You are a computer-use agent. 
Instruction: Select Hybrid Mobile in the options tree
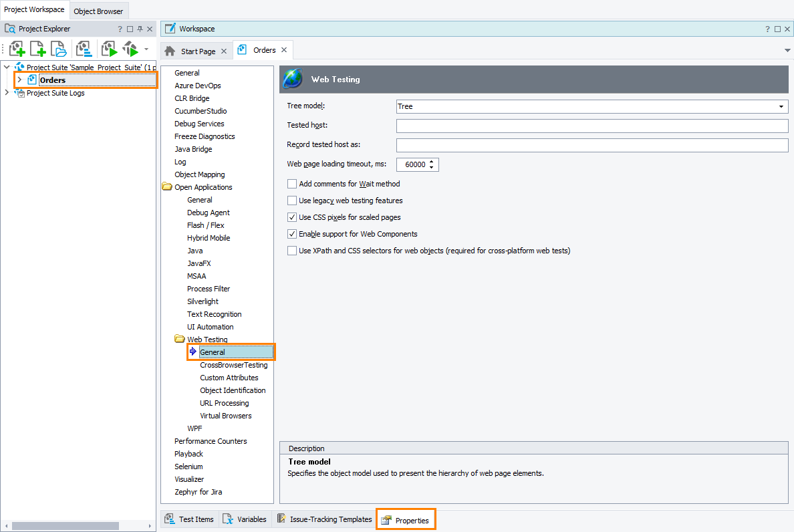209,238
